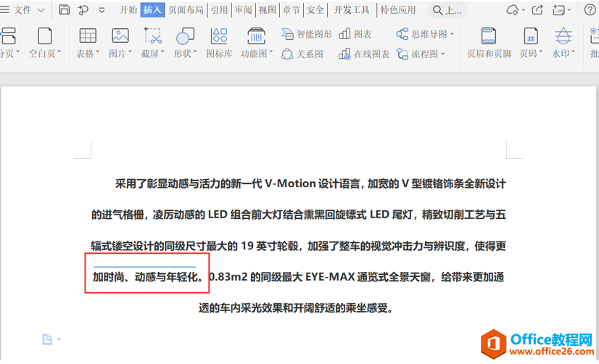The height and width of the screenshot is (364, 599).
Task: Expand the 水印 dropdown arrow
Action: coord(573,51)
